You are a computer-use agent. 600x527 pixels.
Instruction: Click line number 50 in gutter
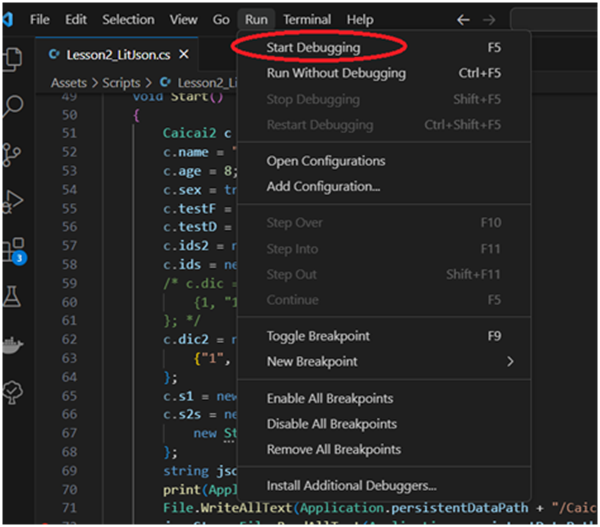[70, 115]
